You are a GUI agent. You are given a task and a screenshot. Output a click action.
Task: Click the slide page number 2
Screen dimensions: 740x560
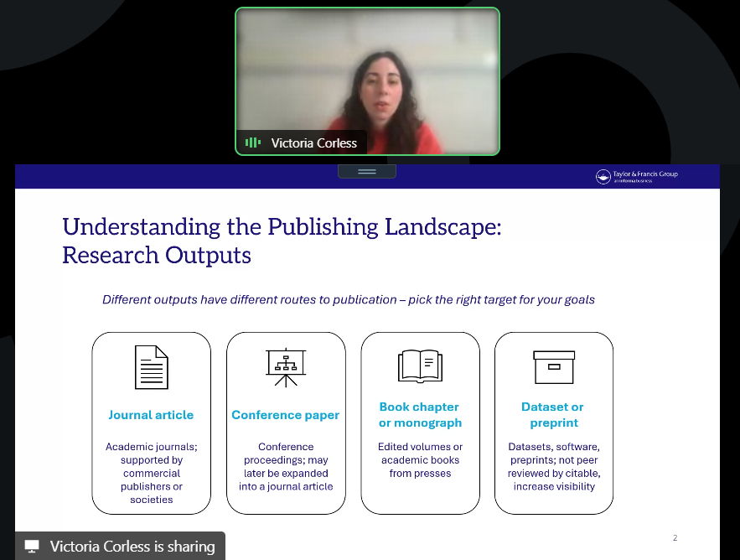[x=675, y=537]
